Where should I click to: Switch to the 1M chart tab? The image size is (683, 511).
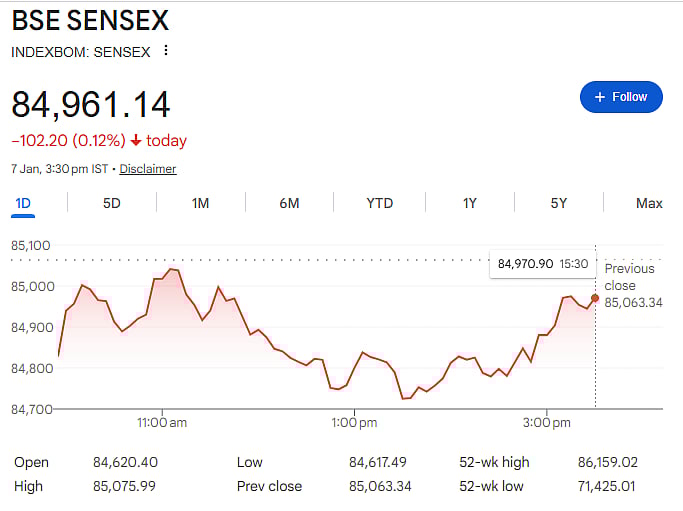pos(200,203)
